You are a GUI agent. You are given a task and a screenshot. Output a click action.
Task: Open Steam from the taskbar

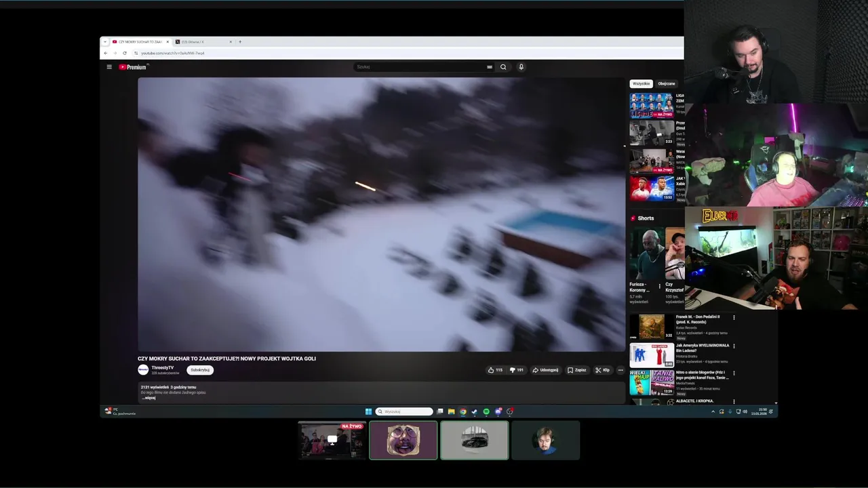point(475,411)
